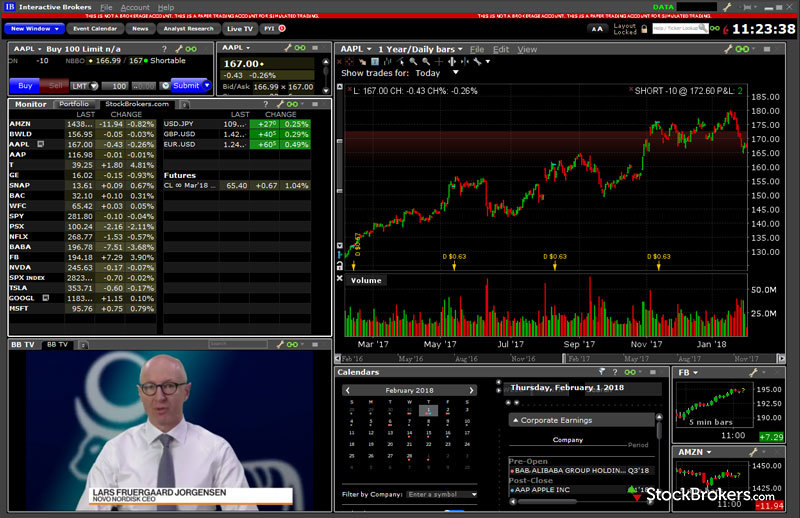
Task: Switch to the StockBrokers.com tab
Action: click(x=137, y=104)
